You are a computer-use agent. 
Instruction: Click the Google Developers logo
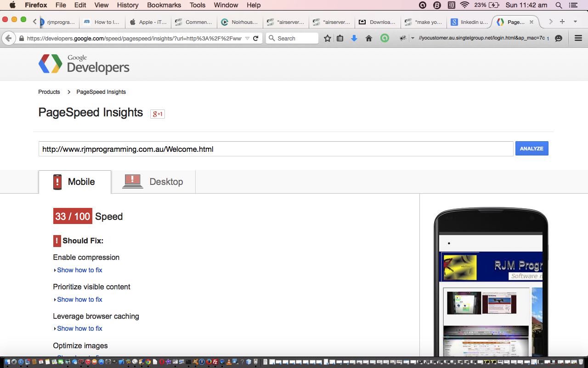(84, 64)
